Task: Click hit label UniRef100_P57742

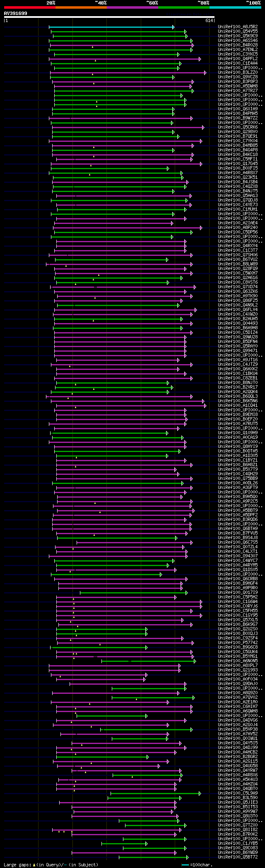Action: point(238,643)
